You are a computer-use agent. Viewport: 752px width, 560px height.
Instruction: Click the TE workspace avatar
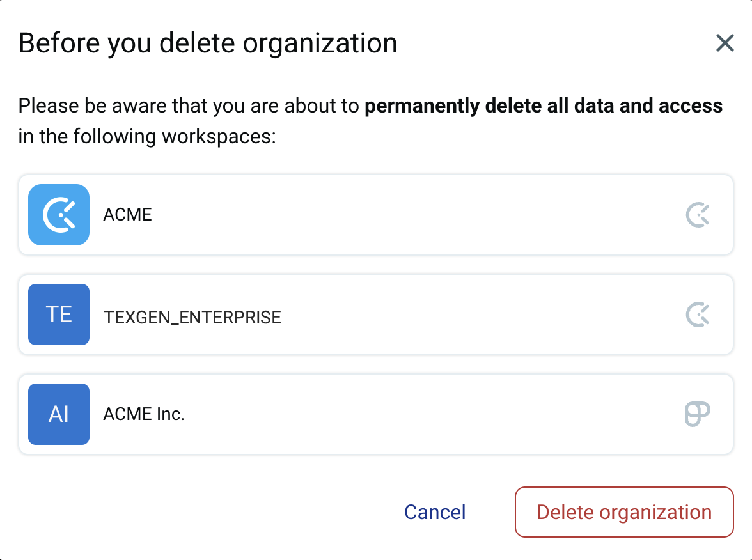pyautogui.click(x=59, y=315)
